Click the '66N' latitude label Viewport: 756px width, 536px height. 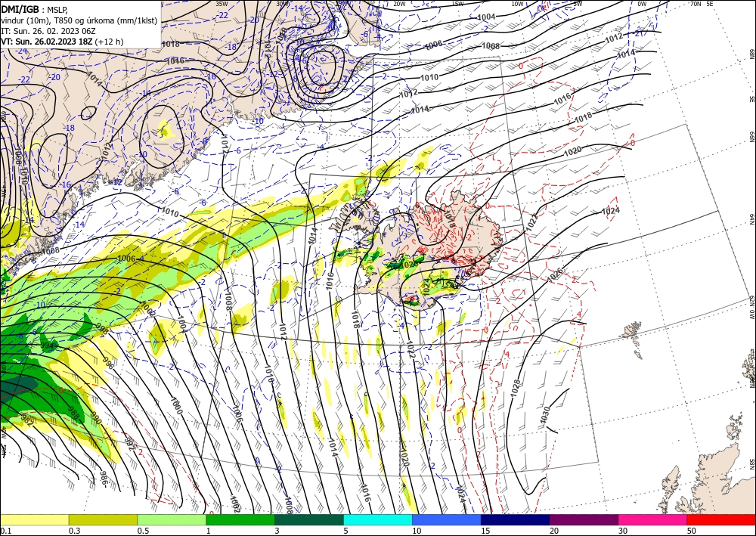(x=751, y=137)
